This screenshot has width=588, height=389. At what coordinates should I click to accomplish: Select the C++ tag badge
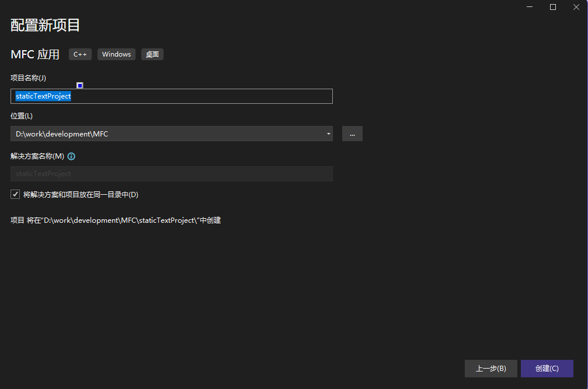80,54
